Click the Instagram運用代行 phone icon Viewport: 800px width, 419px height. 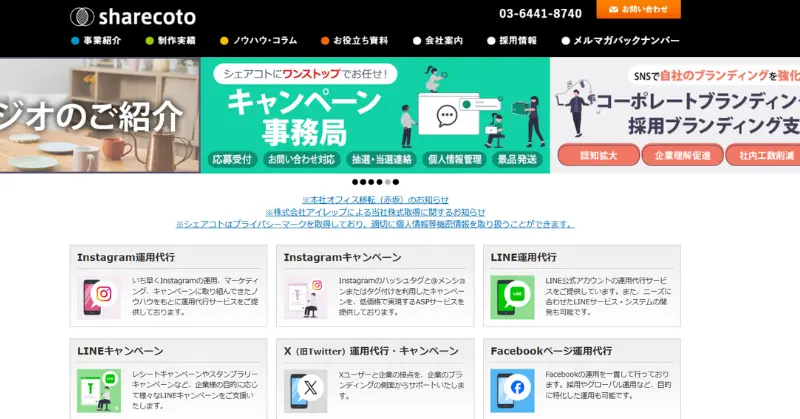[x=99, y=298]
